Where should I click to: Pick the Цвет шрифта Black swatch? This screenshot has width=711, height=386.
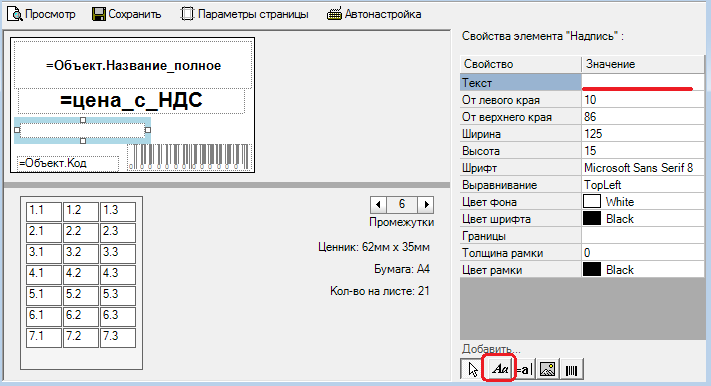(592, 219)
